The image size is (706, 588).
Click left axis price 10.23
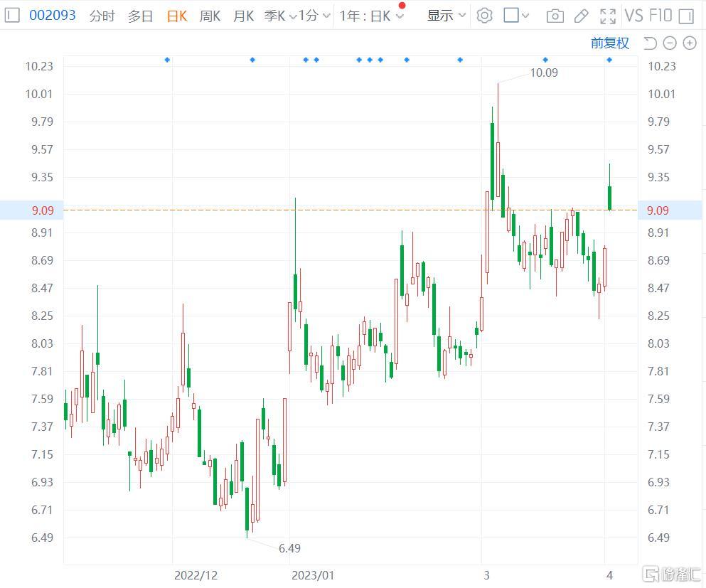tap(39, 66)
